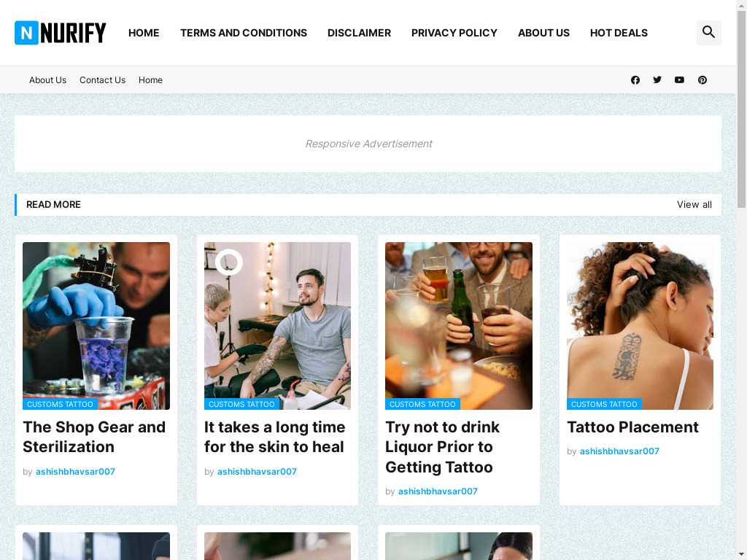Image resolution: width=747 pixels, height=560 pixels.
Task: Open the Hot Deals menu item
Action: [x=619, y=33]
